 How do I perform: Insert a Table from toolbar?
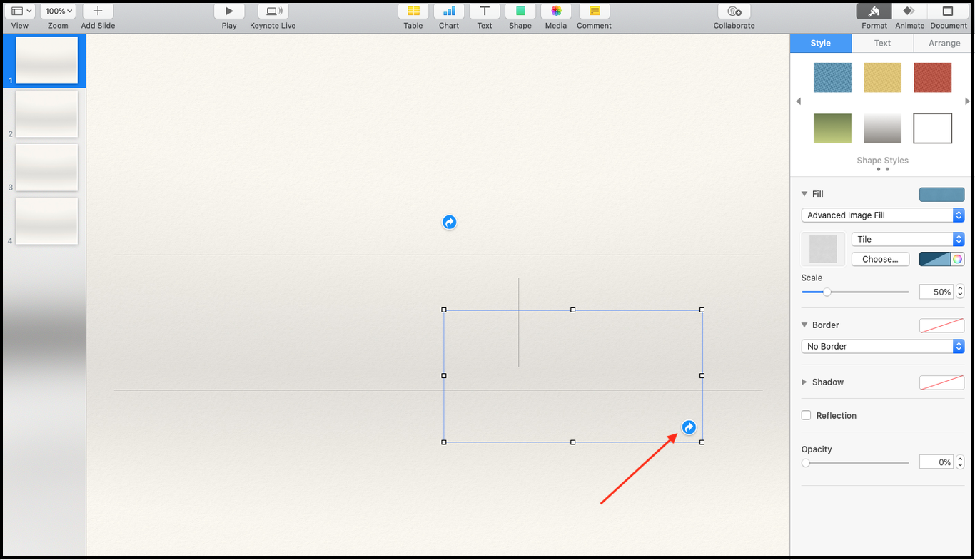click(x=413, y=11)
